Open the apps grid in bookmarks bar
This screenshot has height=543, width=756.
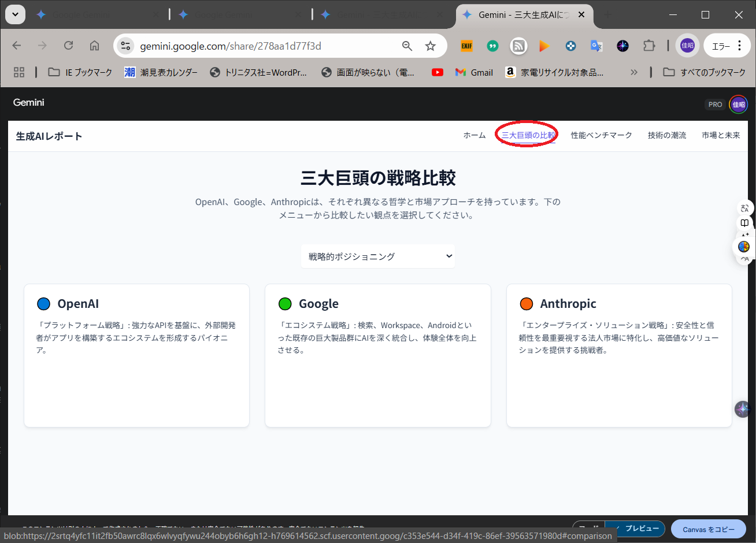coord(19,72)
